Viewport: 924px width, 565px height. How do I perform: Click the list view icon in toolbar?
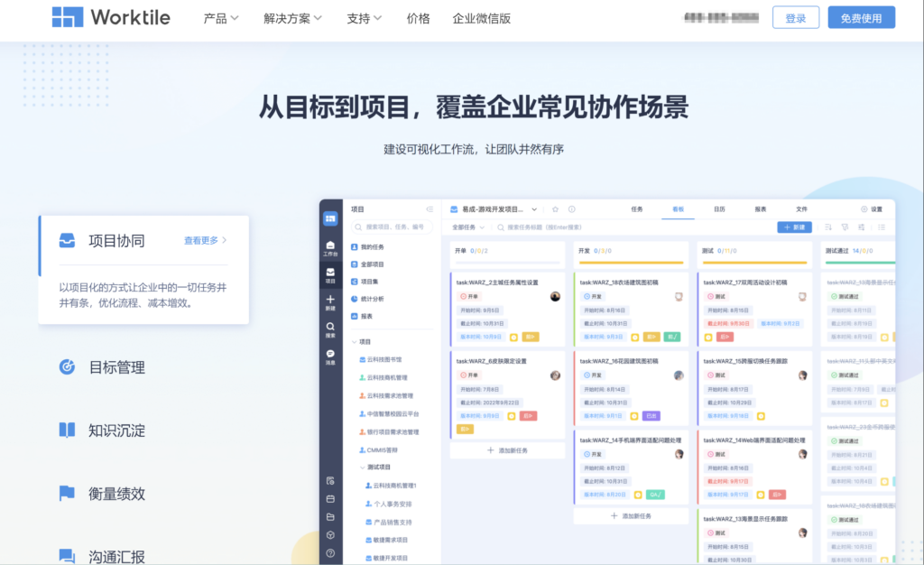(x=882, y=227)
